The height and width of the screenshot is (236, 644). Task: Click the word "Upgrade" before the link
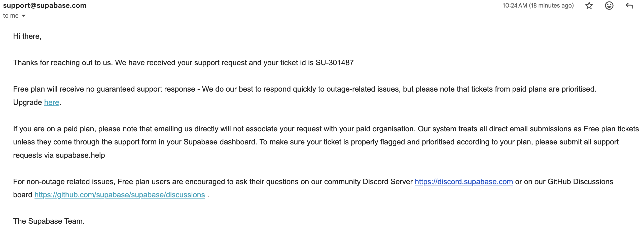tap(27, 102)
